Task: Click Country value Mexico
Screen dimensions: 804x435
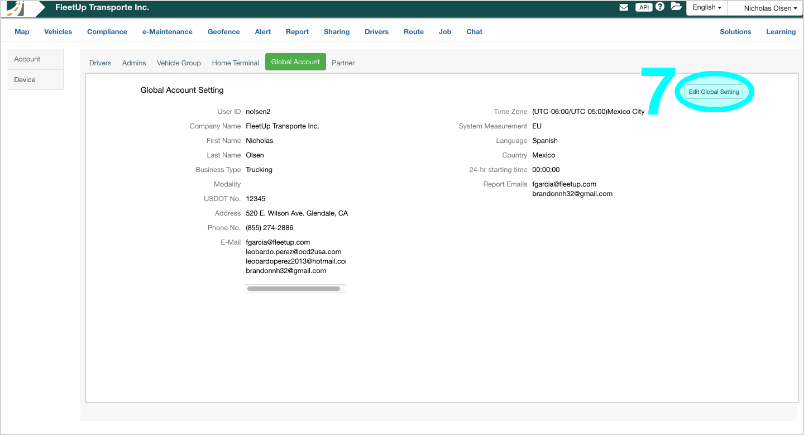Action: pos(544,155)
